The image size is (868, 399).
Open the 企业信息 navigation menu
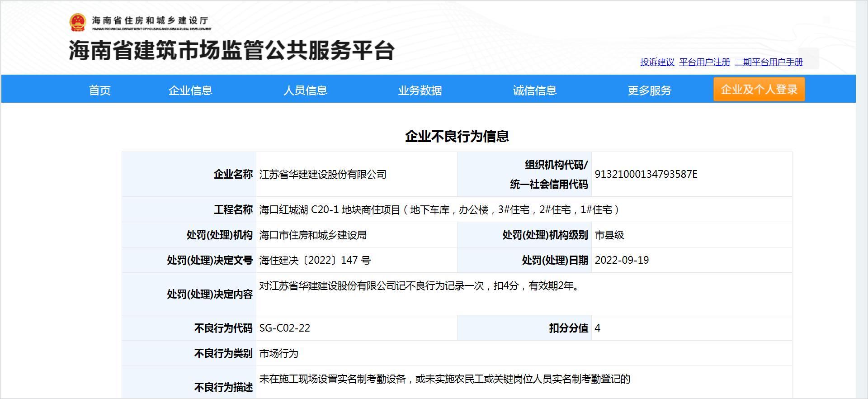(x=190, y=90)
